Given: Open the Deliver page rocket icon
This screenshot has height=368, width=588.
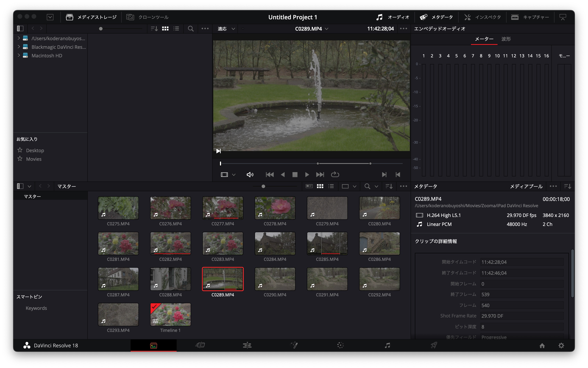Looking at the screenshot, I should pos(434,345).
